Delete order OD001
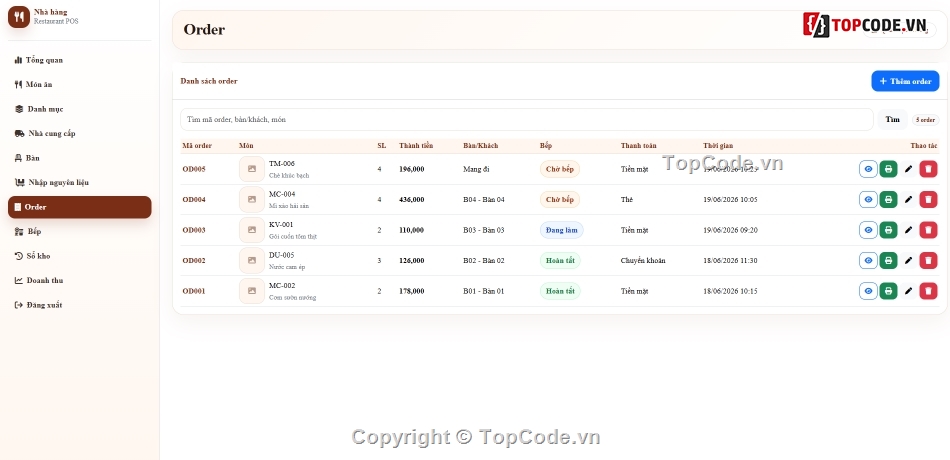Image resolution: width=950 pixels, height=460 pixels. tap(928, 291)
